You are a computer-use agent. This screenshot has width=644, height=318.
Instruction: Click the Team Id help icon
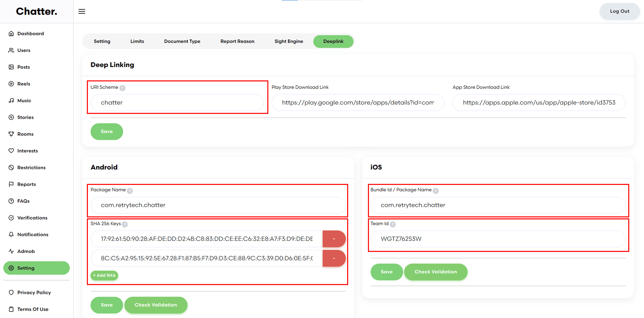click(392, 224)
